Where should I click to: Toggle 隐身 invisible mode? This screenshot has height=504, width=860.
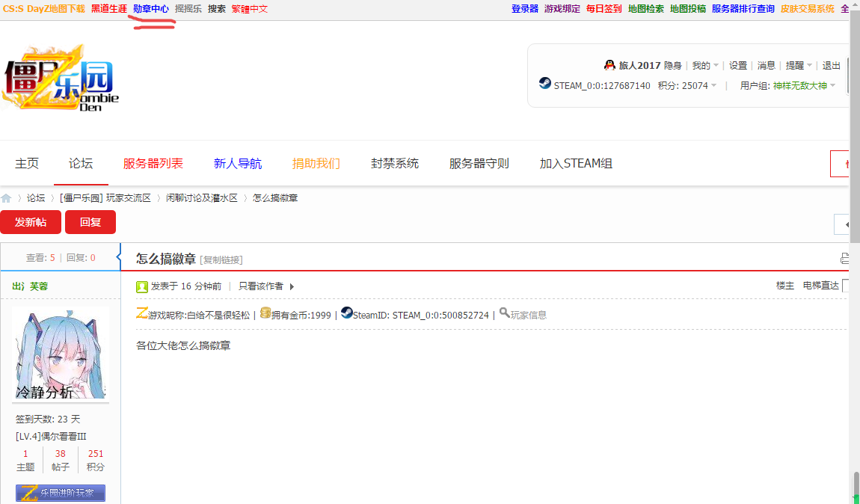point(673,65)
